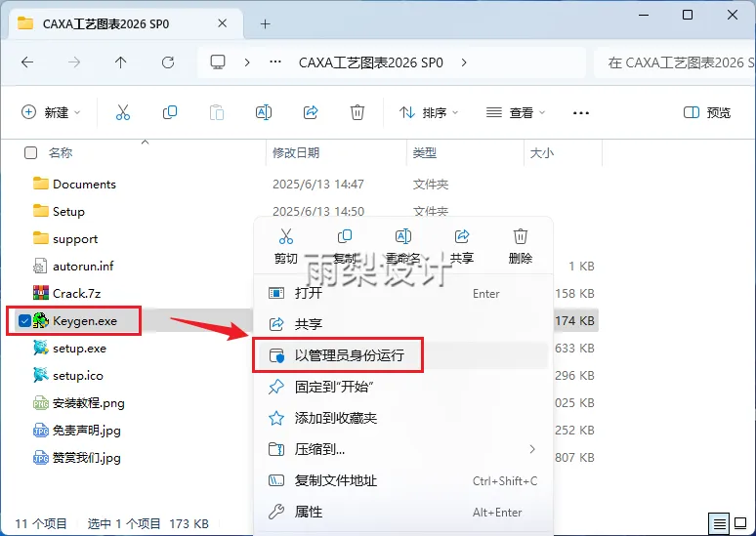Open a new tab with the plus button
Screen dimensions: 756x536
click(265, 23)
